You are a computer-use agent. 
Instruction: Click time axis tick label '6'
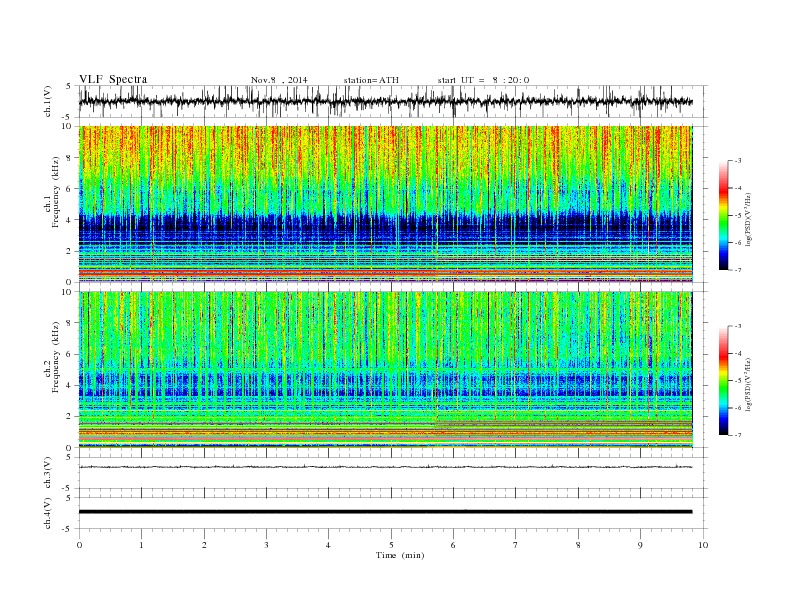(x=453, y=545)
